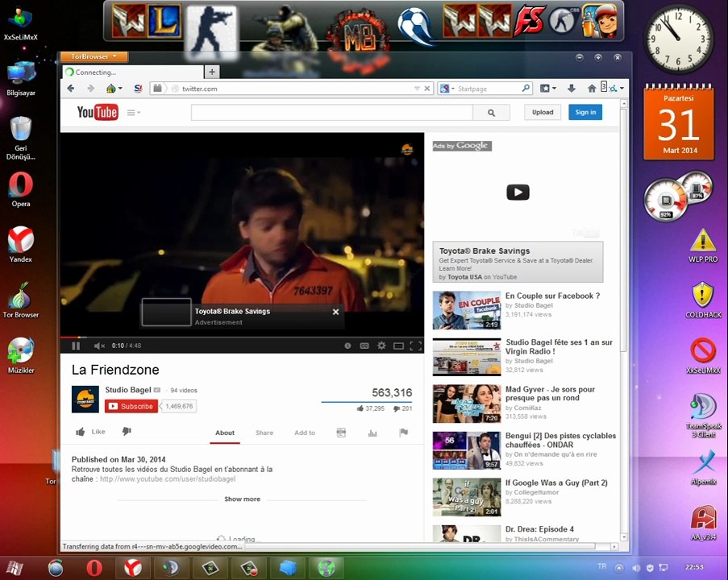Pause the video

point(76,346)
